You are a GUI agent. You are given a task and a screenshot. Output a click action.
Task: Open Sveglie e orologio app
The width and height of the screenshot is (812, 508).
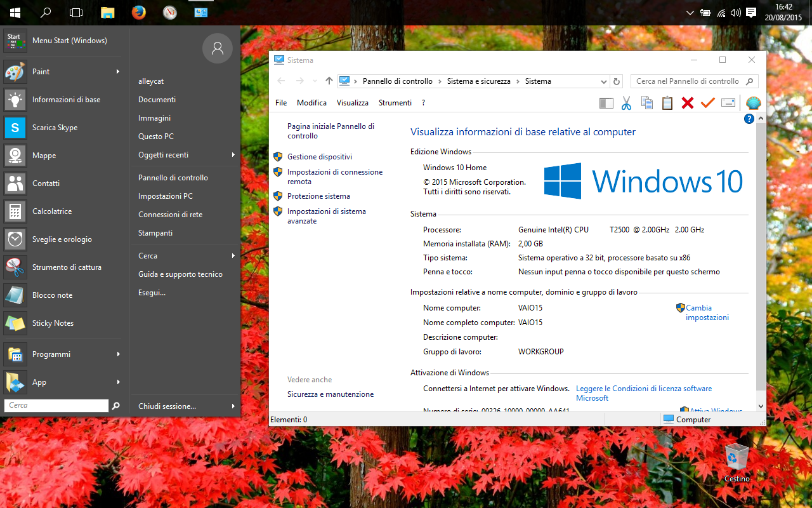point(65,239)
